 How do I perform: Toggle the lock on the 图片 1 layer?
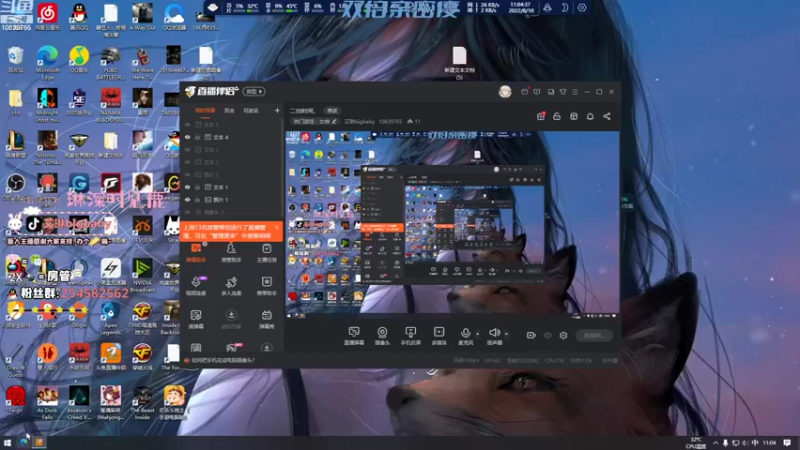(x=197, y=199)
